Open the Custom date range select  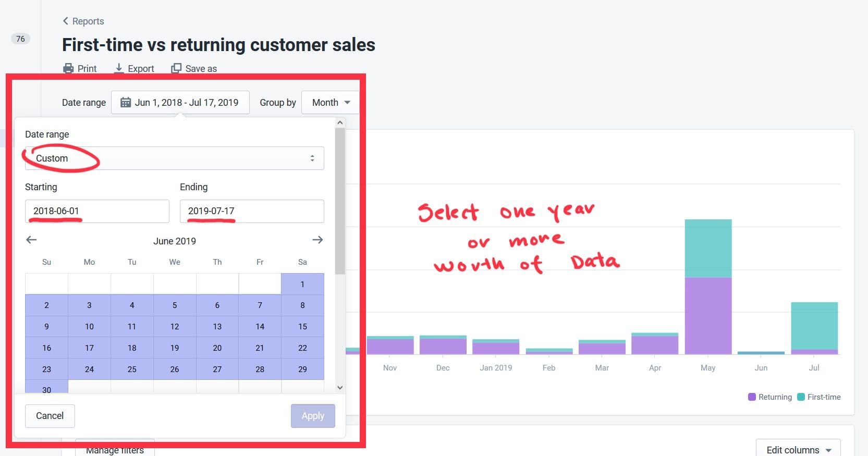(174, 158)
